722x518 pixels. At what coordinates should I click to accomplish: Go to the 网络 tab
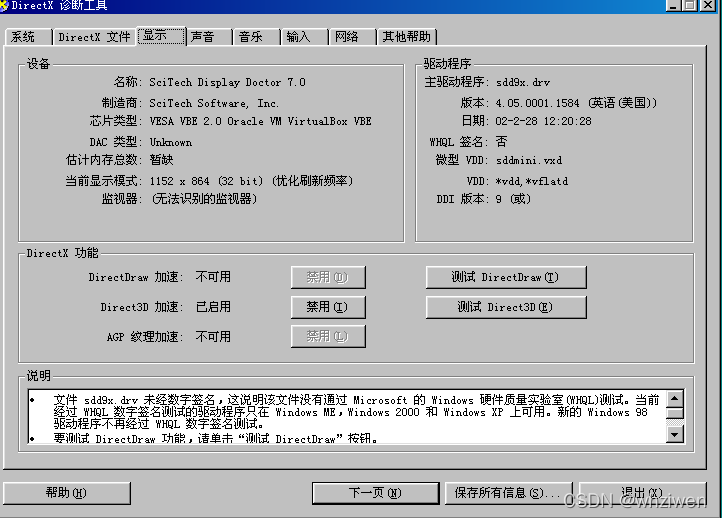click(352, 37)
